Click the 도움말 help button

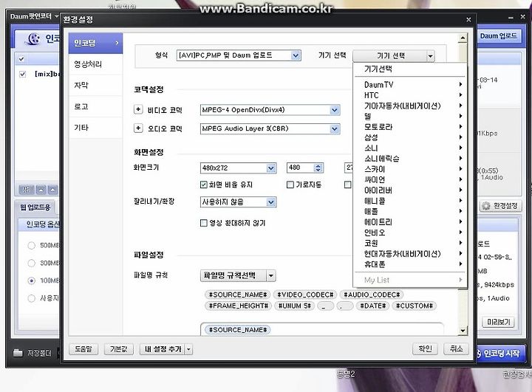pos(83,349)
